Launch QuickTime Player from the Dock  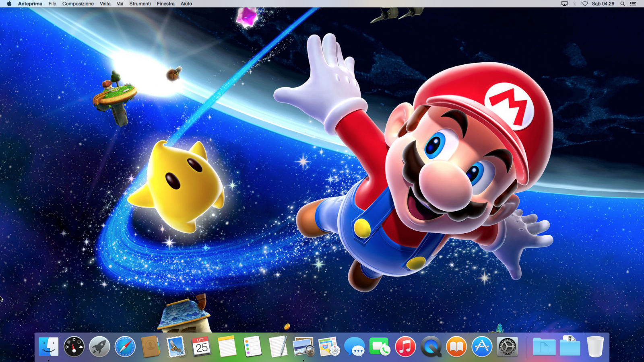(x=431, y=346)
